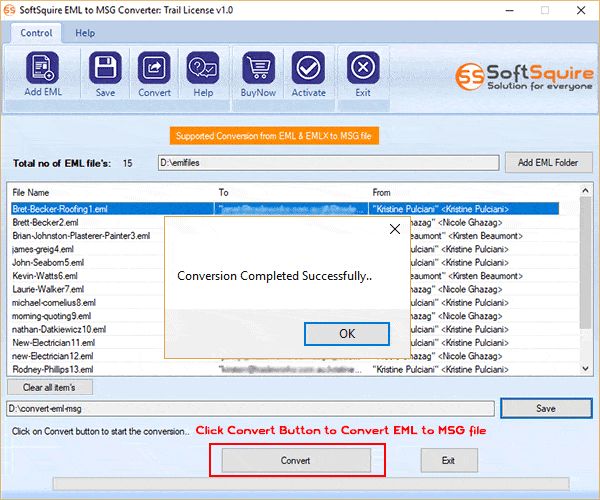Click OK in the conversion dialog
Screen dimensions: 600x500
347,334
